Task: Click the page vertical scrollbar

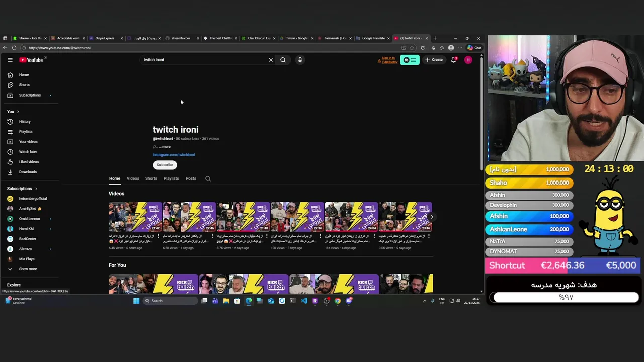Action: coord(481,113)
